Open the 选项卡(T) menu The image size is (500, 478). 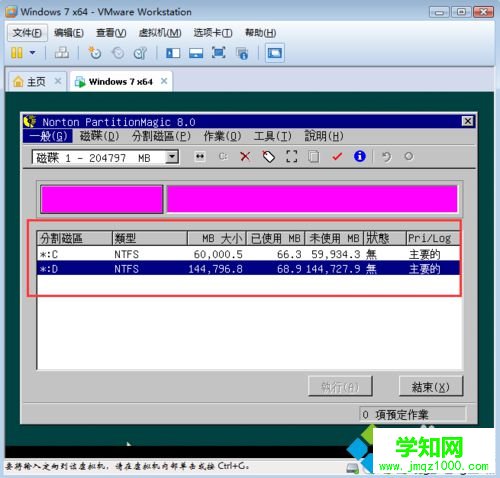click(213, 33)
